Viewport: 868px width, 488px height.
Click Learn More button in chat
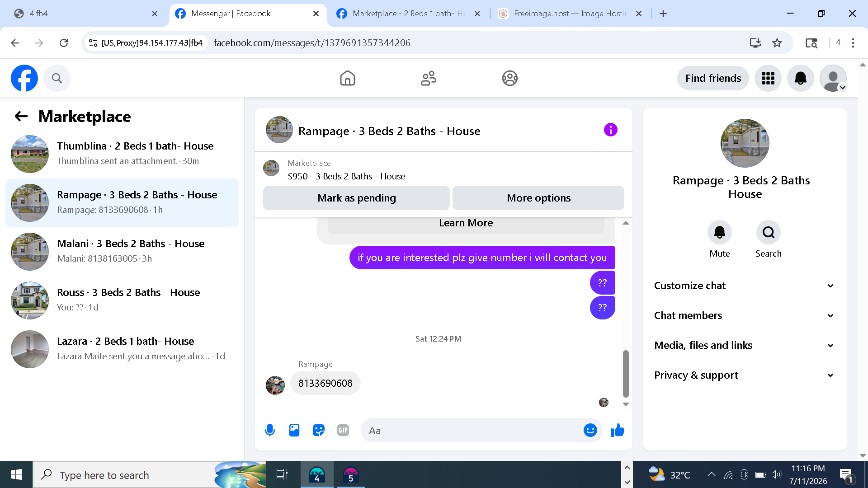[466, 223]
